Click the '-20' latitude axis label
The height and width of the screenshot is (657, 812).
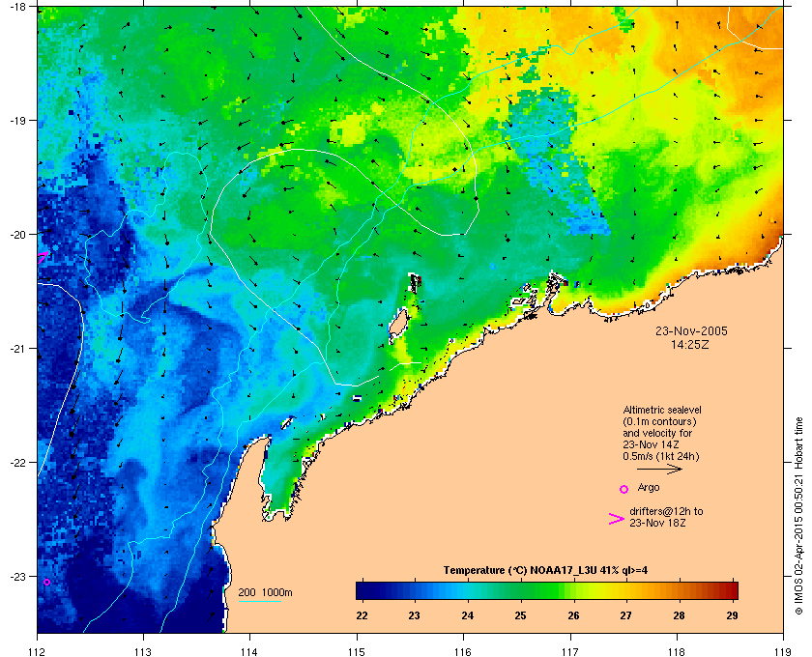click(16, 235)
